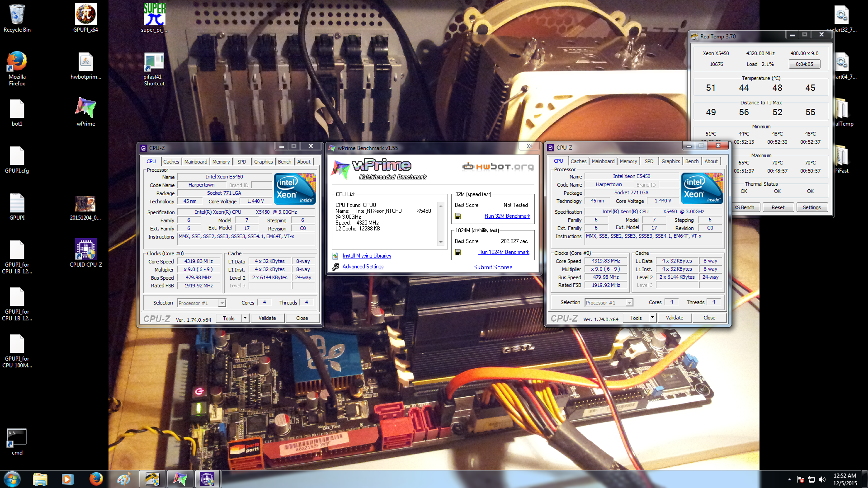Switch to Memory tab in left CPU-Z

pyautogui.click(x=221, y=162)
